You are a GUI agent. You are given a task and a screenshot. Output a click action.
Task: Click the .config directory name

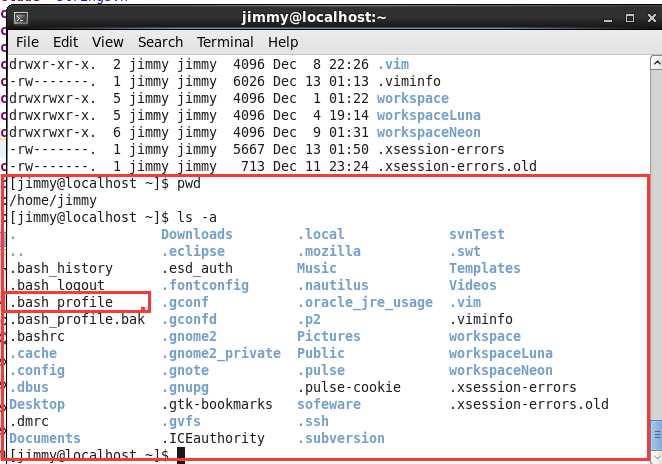pyautogui.click(x=37, y=370)
